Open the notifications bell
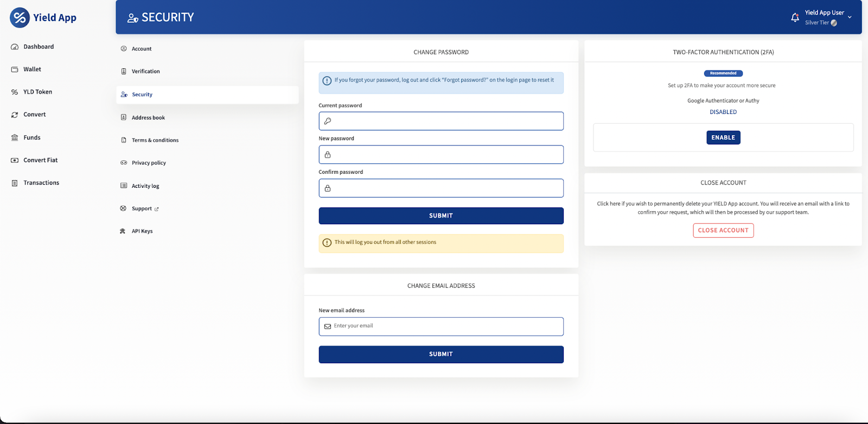Screen dimensions: 868x424 click(795, 17)
